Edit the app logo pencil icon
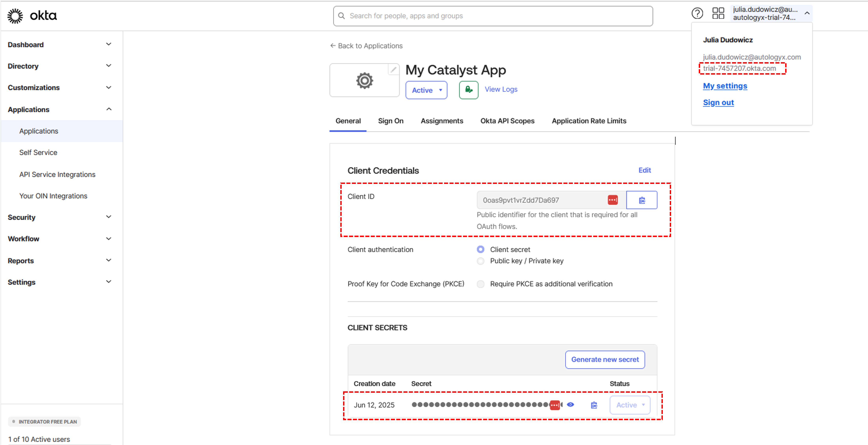Screen dimensions: 868x445 (x=393, y=69)
